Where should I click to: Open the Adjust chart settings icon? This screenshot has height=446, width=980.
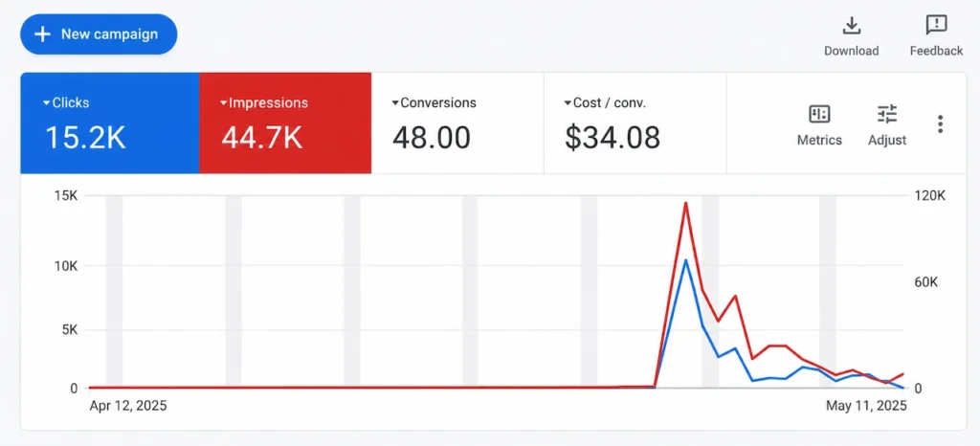pos(887,114)
